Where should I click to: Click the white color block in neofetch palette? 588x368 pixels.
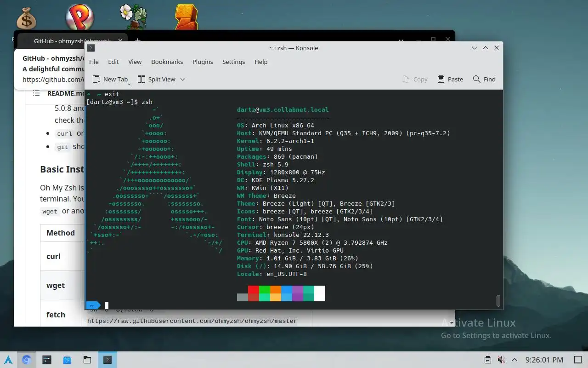pyautogui.click(x=320, y=293)
